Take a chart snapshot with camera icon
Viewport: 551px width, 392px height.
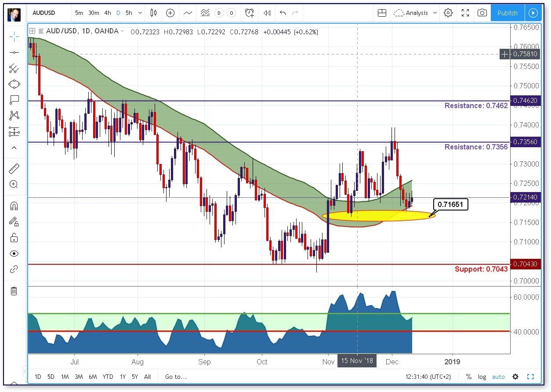(482, 13)
